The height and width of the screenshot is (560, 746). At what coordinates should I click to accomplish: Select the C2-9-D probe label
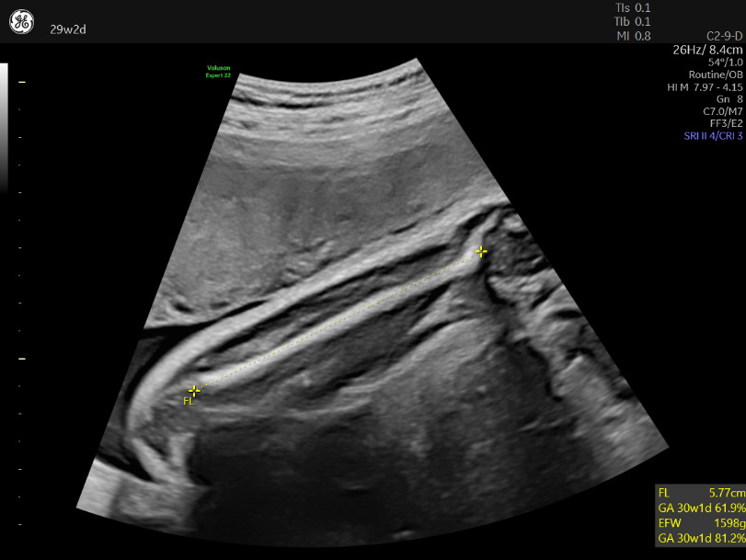724,36
